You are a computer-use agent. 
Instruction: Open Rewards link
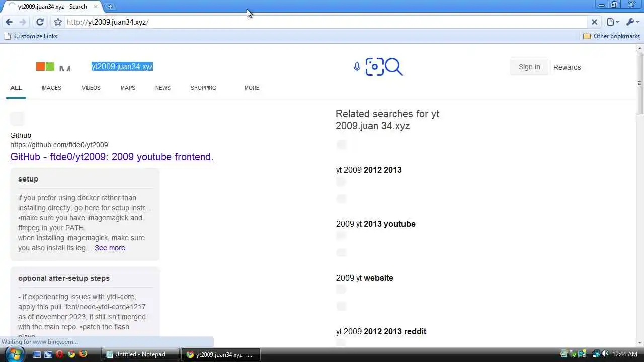pos(567,67)
